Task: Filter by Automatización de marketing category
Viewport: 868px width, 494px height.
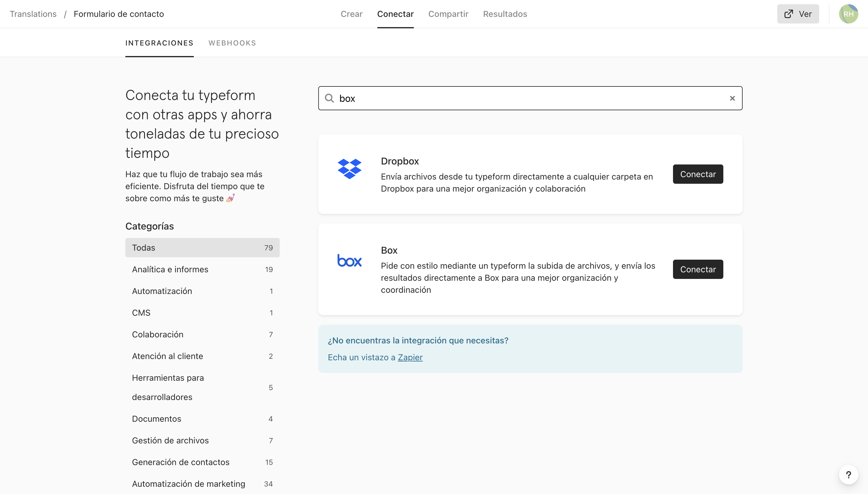Action: (202, 484)
